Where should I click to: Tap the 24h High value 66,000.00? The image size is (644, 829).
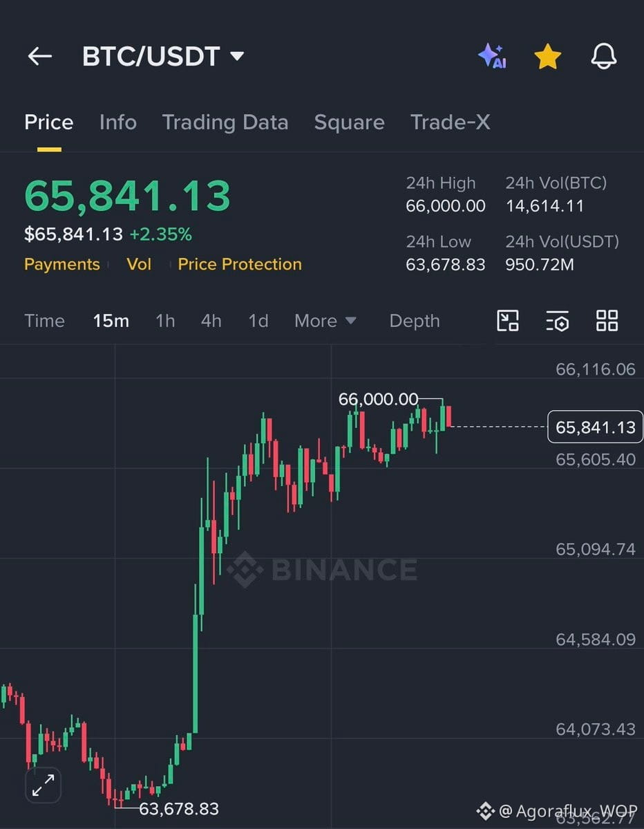(446, 205)
